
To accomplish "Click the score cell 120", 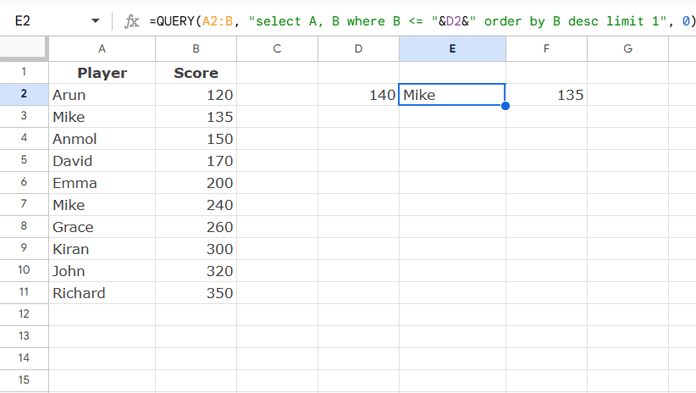I will tap(196, 95).
